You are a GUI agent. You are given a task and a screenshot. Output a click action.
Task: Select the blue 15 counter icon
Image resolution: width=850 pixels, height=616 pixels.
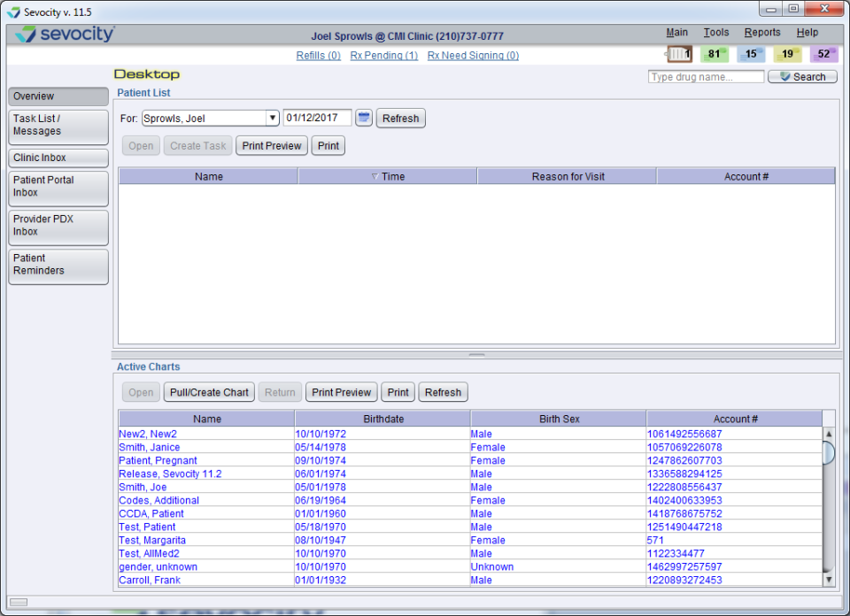pyautogui.click(x=751, y=54)
